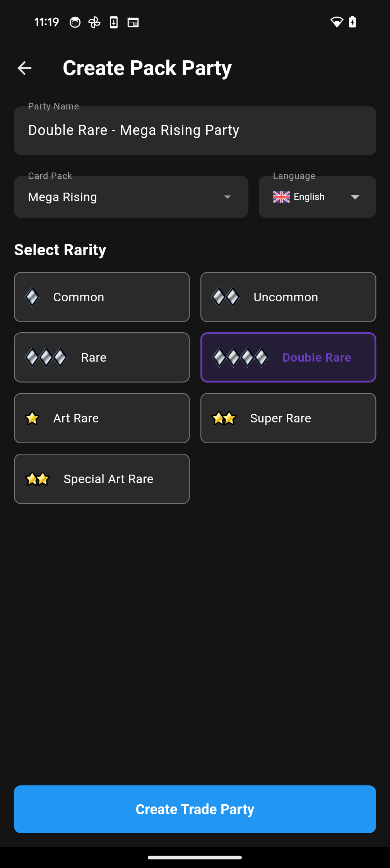Screen dimensions: 390x868
Task: Tap the UK flag language icon
Action: pyautogui.click(x=281, y=197)
